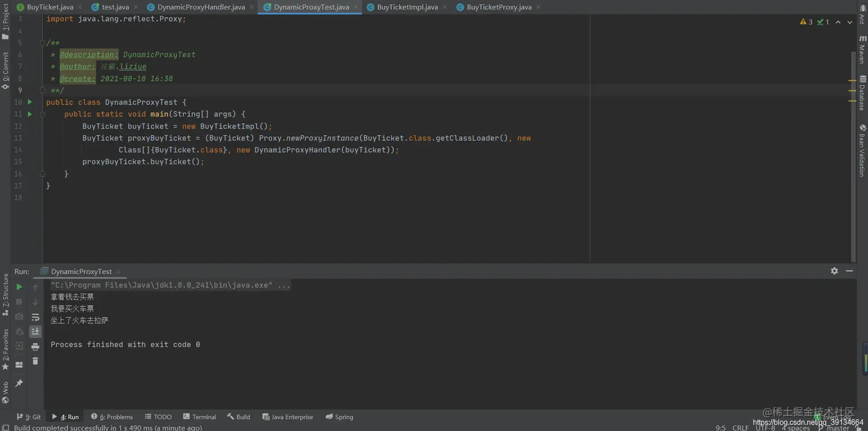Open the Java Enterprise tool window
This screenshot has height=431, width=868.
click(288, 417)
